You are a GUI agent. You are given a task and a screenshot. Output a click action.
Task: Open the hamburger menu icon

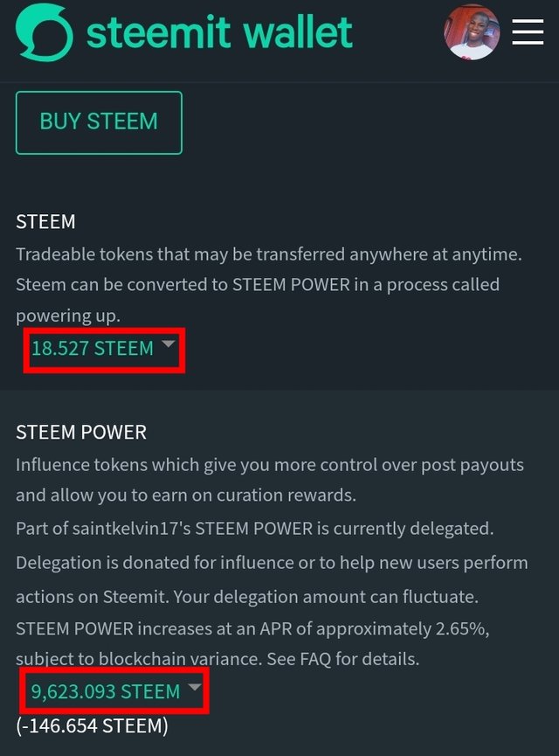528,31
